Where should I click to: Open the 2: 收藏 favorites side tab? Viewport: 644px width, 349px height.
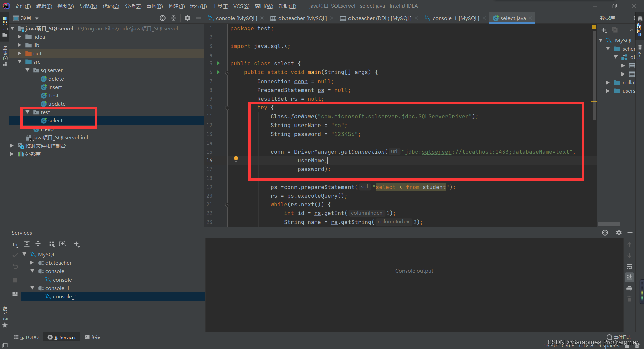5,317
